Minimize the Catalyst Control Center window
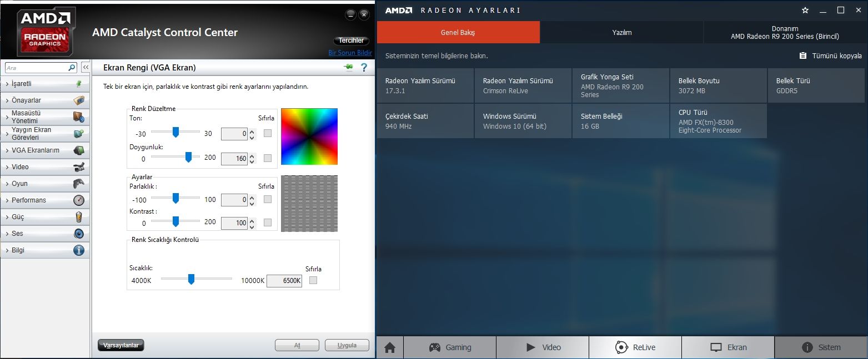 (x=350, y=15)
